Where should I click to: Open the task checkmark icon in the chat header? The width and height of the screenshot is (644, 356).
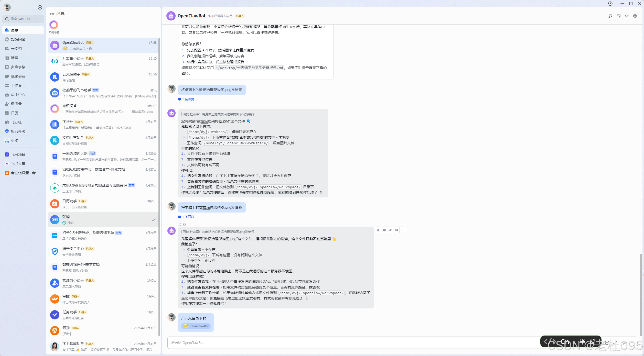click(x=627, y=16)
